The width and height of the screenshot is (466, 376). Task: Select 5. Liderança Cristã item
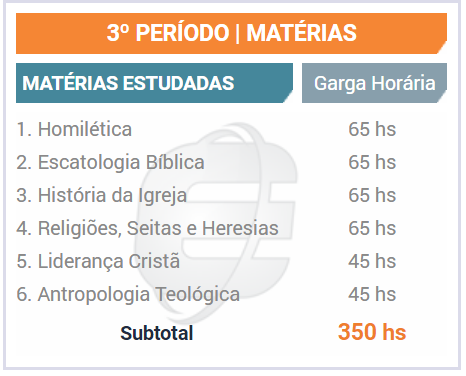coord(98,261)
